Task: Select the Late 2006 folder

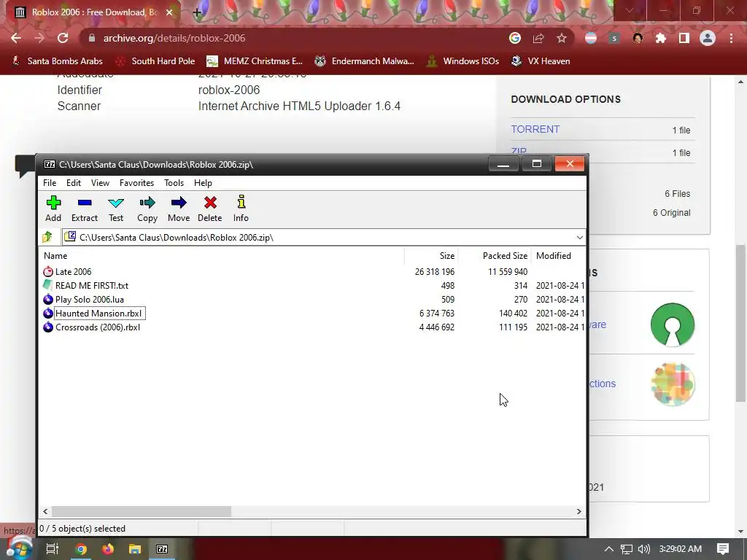Action: [x=74, y=272]
